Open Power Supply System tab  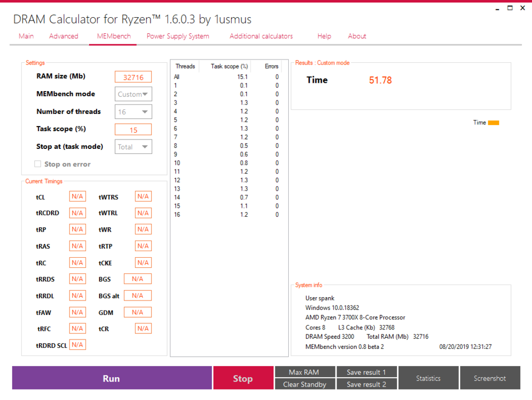pyautogui.click(x=178, y=36)
